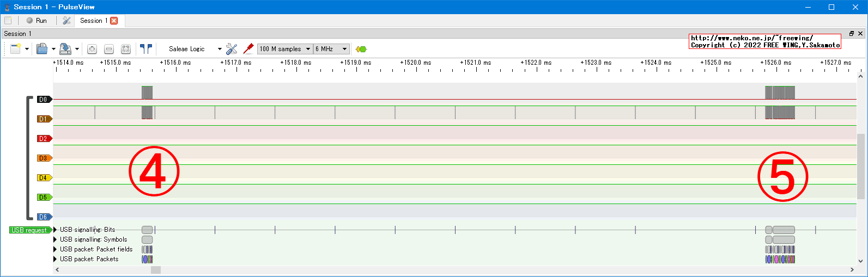The width and height of the screenshot is (868, 277).
Task: Click the USB request decoder label
Action: pyautogui.click(x=29, y=230)
